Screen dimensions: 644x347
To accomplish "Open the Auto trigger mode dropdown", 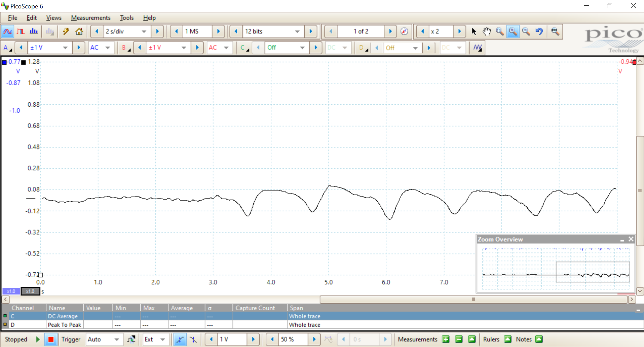I will [117, 339].
